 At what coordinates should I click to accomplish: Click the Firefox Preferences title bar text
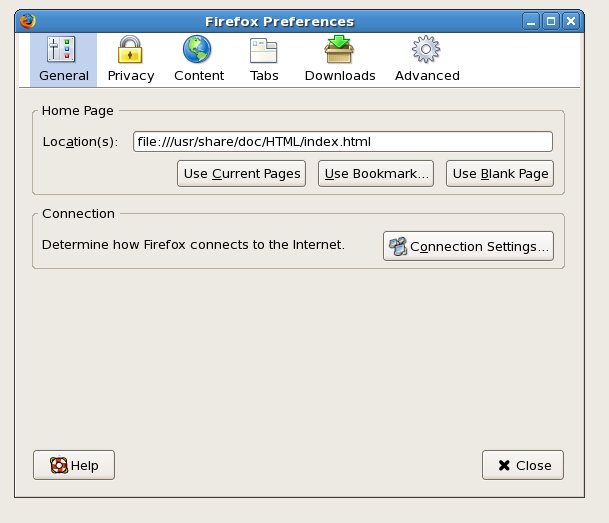coord(280,21)
